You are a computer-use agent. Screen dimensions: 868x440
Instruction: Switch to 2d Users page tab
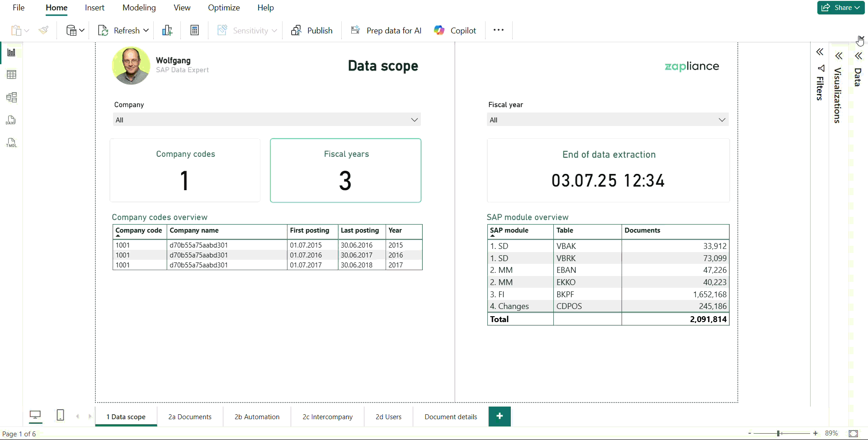(x=388, y=417)
